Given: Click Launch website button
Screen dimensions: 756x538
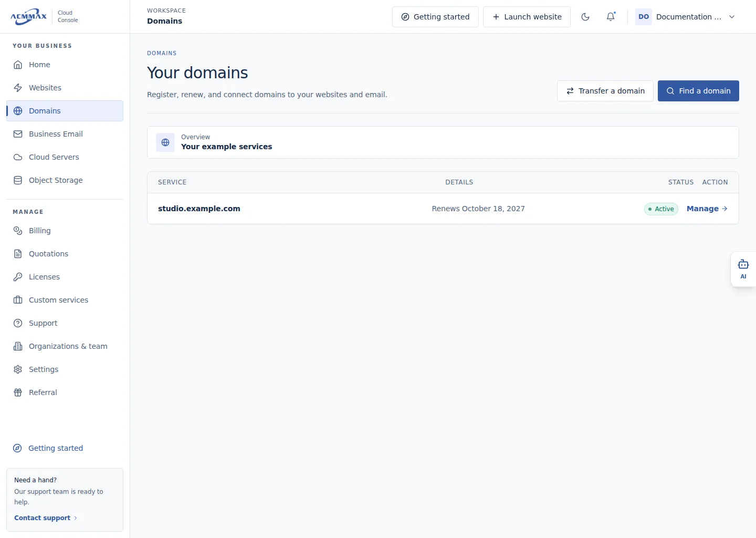Looking at the screenshot, I should pos(527,17).
